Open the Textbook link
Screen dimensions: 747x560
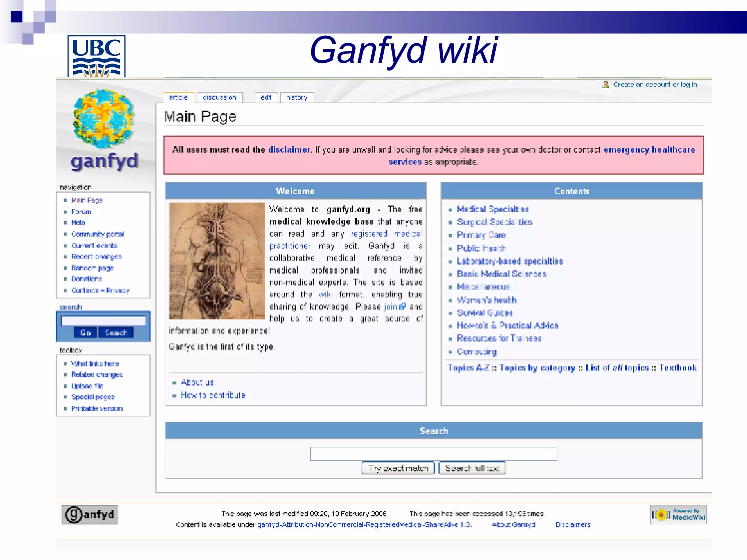click(x=678, y=368)
